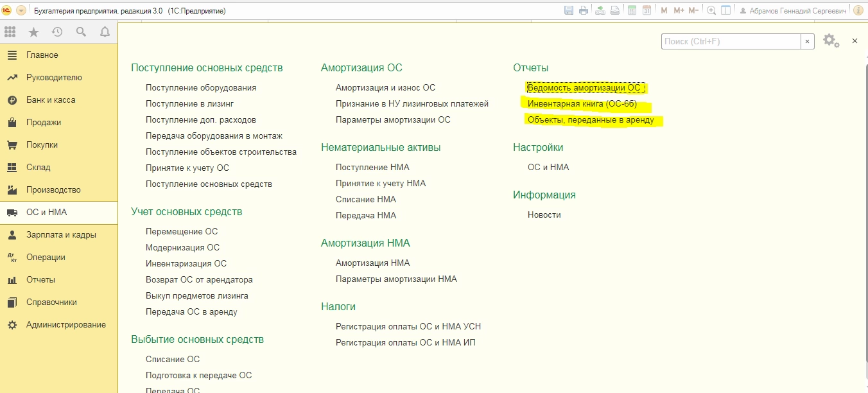The image size is (868, 393).
Task: Open ОС и НМА settings link
Action: tap(548, 168)
